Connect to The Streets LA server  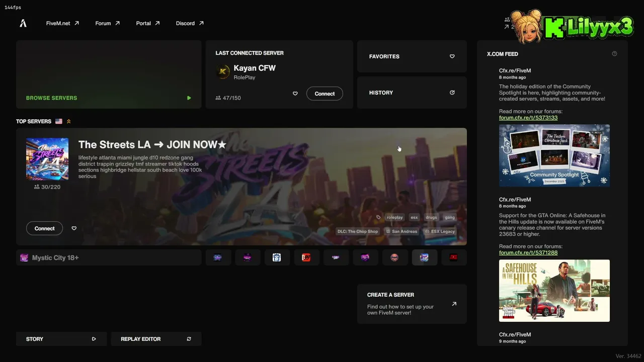[x=44, y=228]
